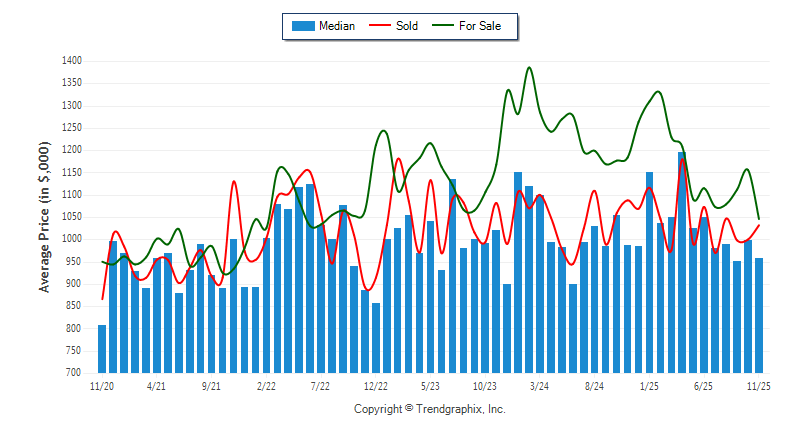800x434 pixels.
Task: Toggle the For Sale legend label
Action: [482, 26]
